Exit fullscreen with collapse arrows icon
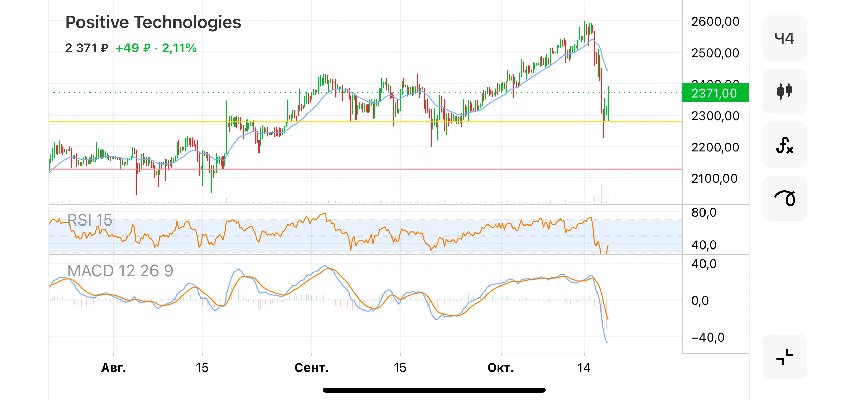 784,357
